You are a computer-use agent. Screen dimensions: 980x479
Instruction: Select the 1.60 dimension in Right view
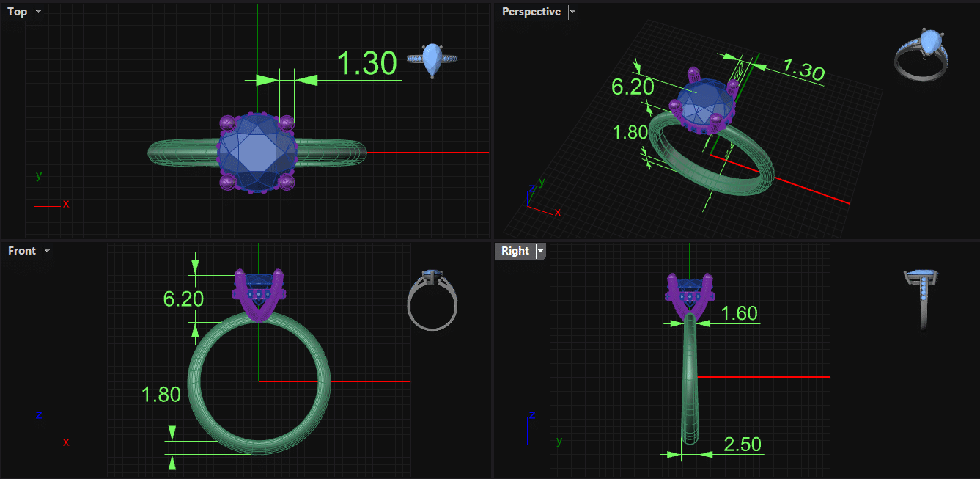[x=739, y=314]
